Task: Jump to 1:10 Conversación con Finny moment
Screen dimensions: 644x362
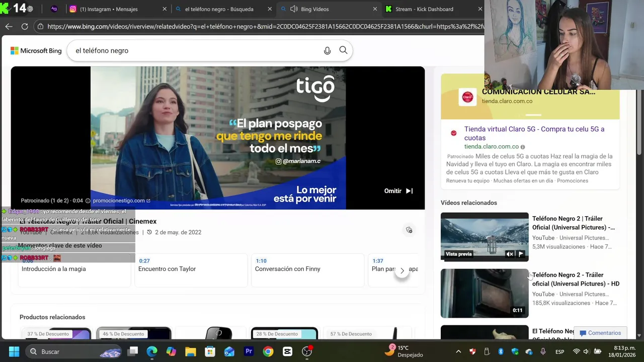Action: click(x=307, y=270)
